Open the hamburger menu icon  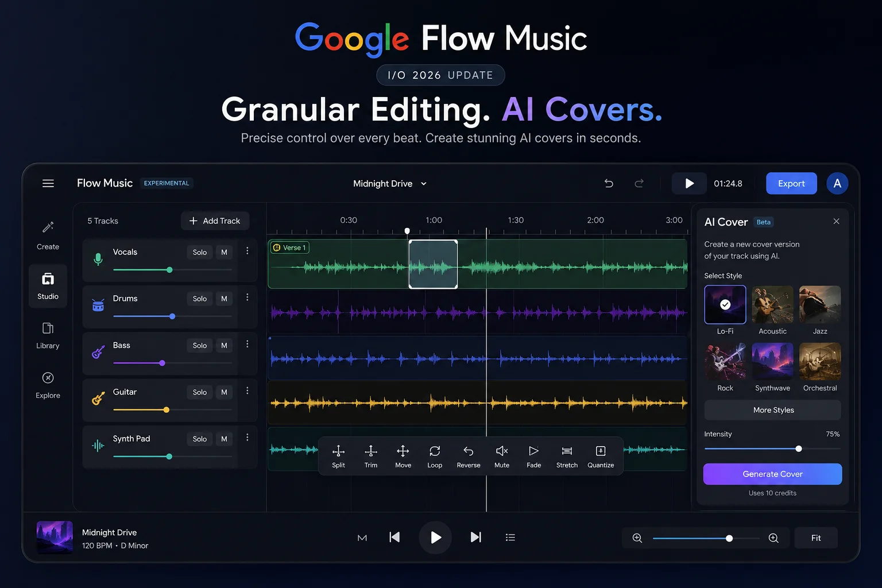[x=48, y=183]
